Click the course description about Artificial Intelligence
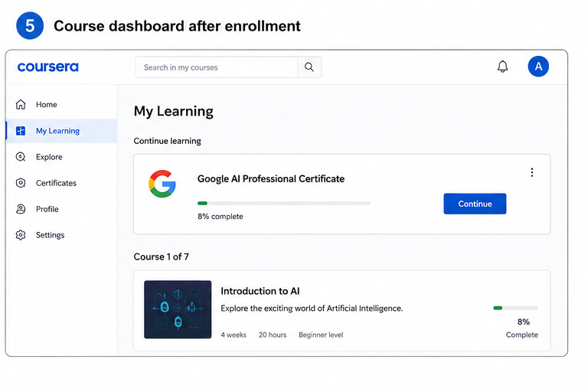Screen dimensions: 588x392 (x=312, y=309)
